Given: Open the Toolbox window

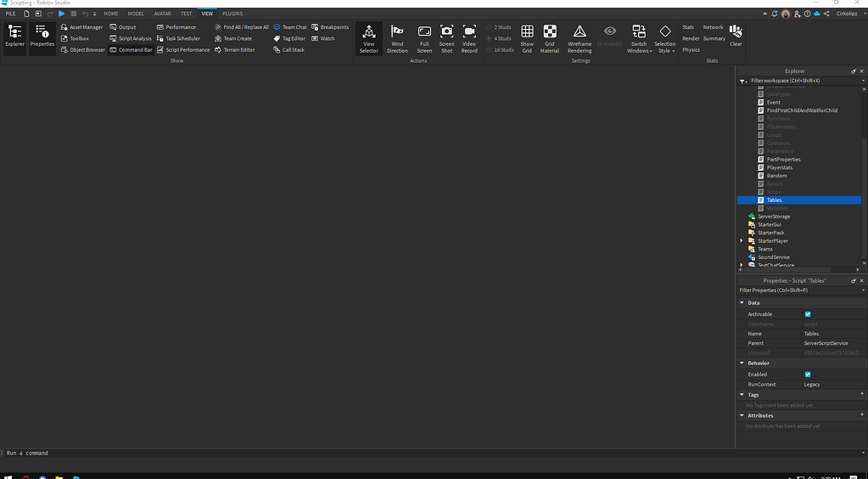Looking at the screenshot, I should coord(75,38).
